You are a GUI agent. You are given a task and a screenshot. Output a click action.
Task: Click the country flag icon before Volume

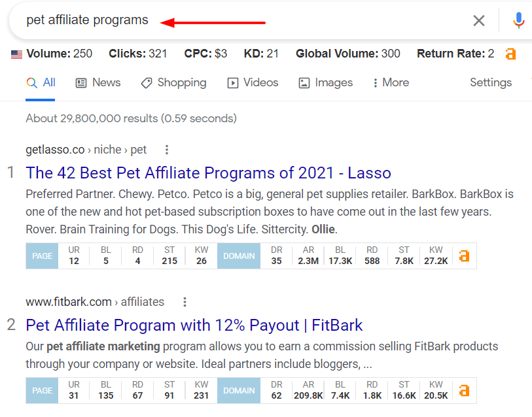coord(16,54)
